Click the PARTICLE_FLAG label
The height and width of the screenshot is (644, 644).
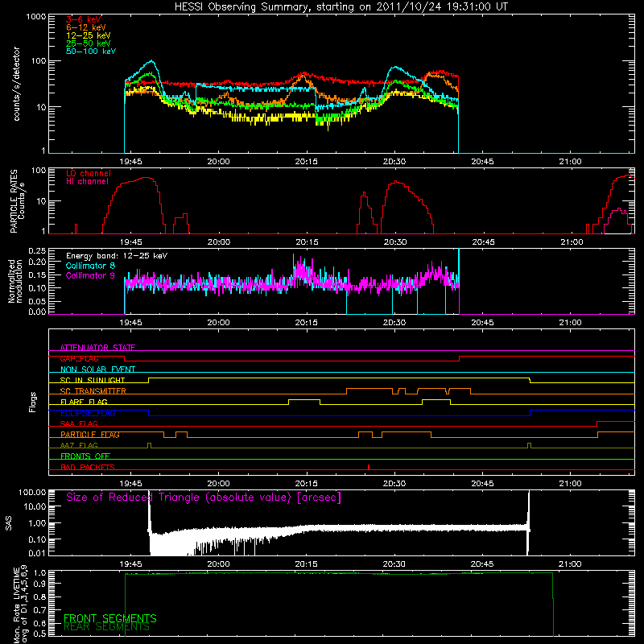tap(90, 435)
